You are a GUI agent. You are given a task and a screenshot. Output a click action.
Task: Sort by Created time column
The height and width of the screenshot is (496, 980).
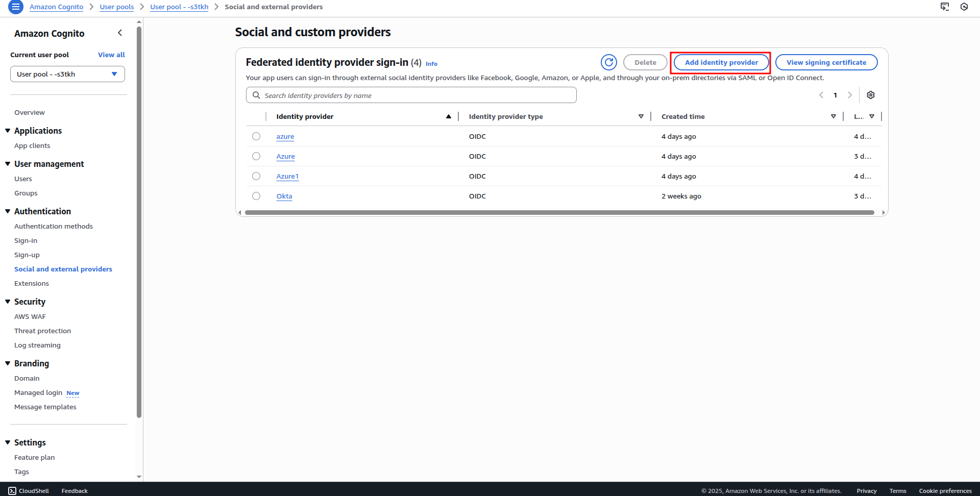click(834, 116)
